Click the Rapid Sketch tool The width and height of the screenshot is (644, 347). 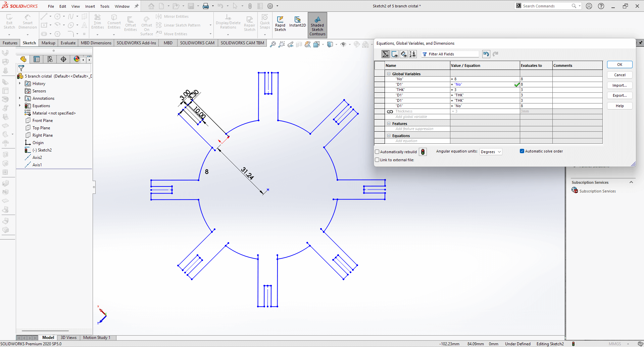[280, 24]
